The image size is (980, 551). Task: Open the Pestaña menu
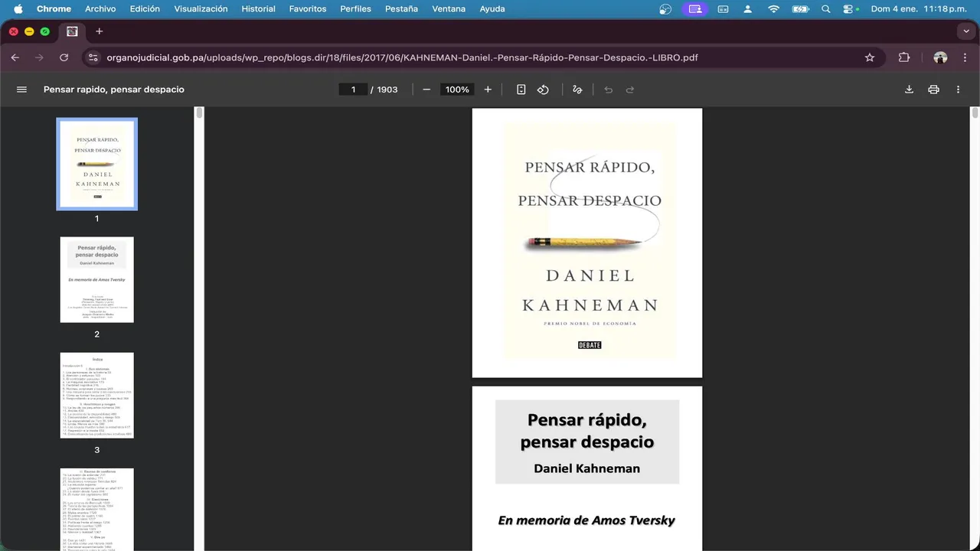pyautogui.click(x=401, y=9)
